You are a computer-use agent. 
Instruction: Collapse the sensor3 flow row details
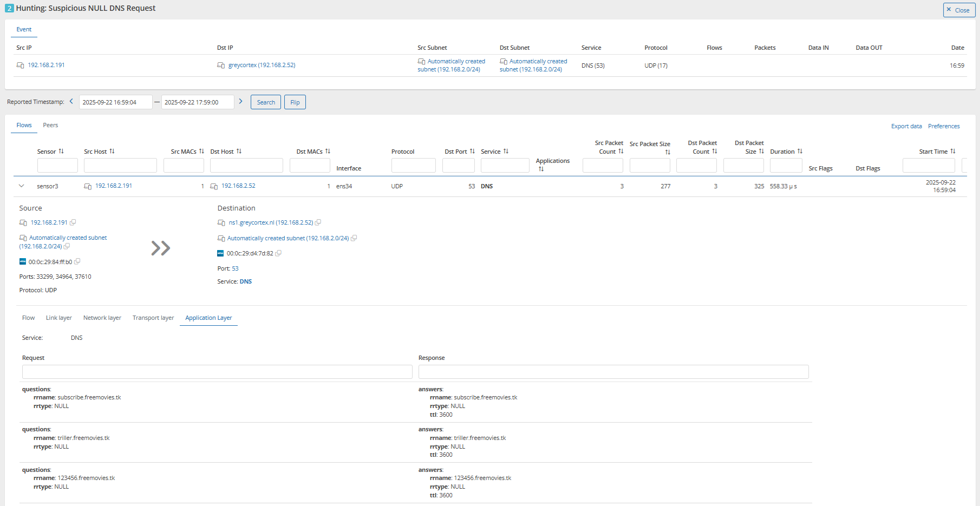(22, 186)
